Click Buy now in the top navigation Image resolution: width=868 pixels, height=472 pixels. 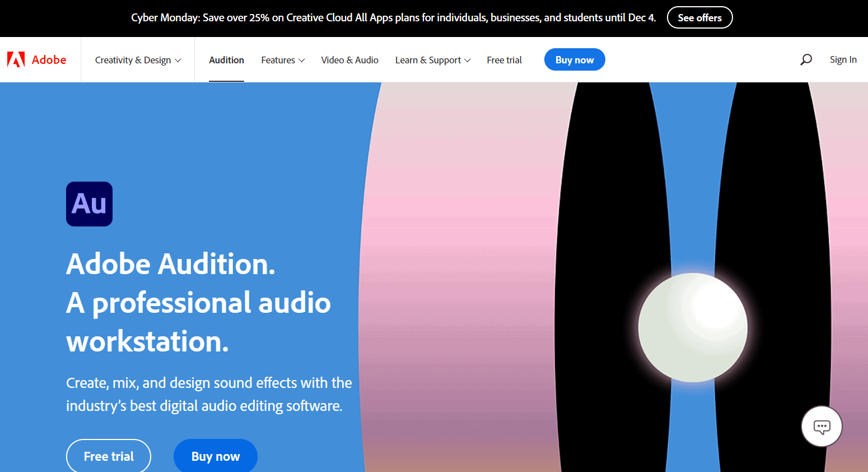(575, 59)
